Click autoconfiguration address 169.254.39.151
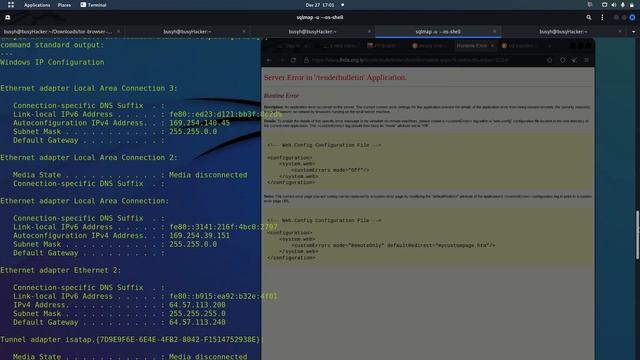The width and height of the screenshot is (640, 360). point(200,236)
